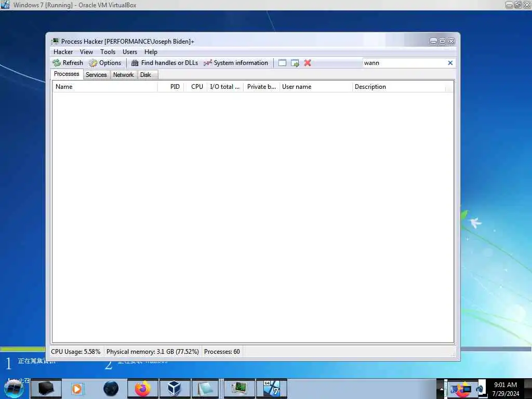The height and width of the screenshot is (399, 532).
Task: Click the notepad-like taskbar icon
Action: [x=205, y=389]
